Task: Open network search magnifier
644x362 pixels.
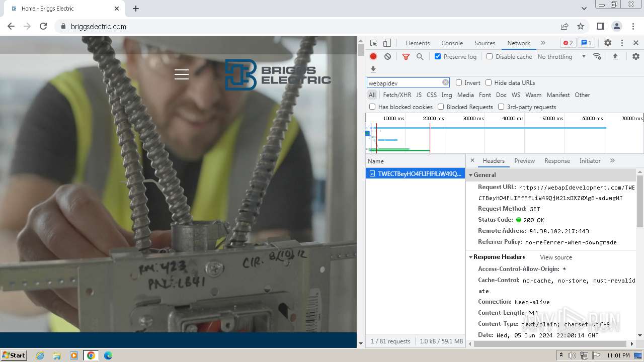Action: click(x=420, y=57)
